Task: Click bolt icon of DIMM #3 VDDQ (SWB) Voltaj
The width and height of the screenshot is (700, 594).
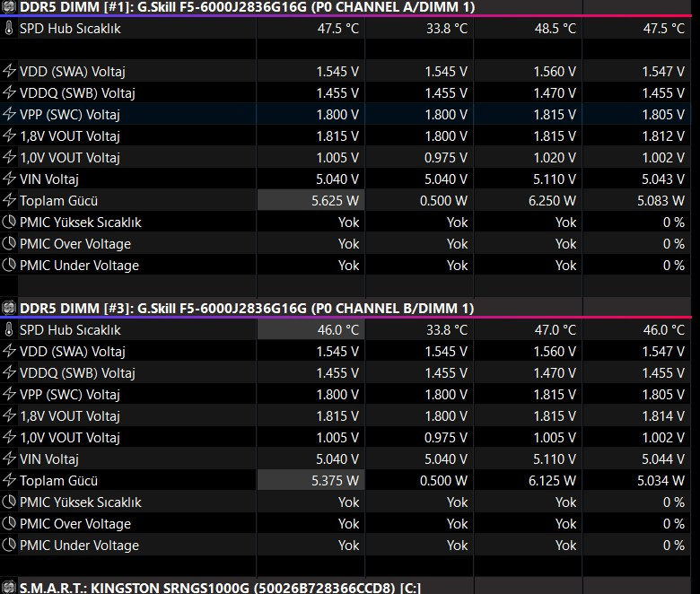Action: [9, 372]
